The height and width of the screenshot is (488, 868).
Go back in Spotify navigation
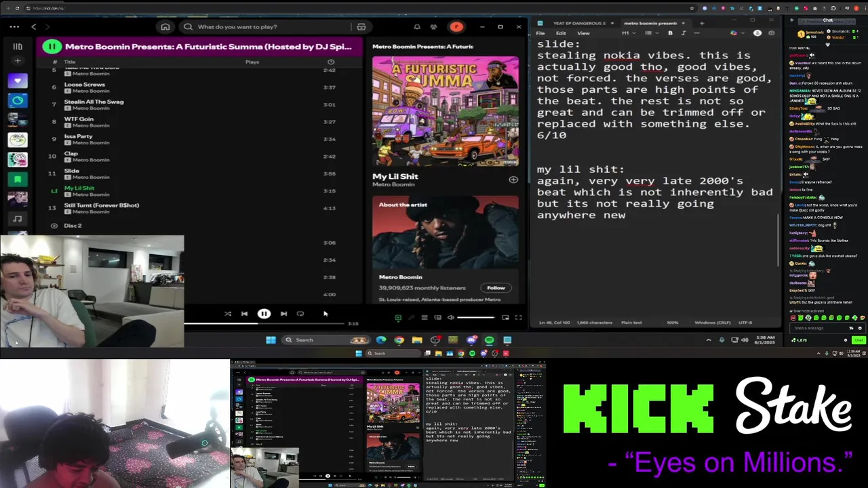coord(33,26)
